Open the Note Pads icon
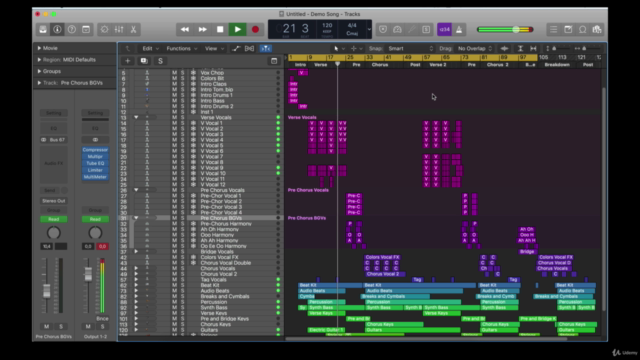This screenshot has width=640, height=360. [x=568, y=29]
